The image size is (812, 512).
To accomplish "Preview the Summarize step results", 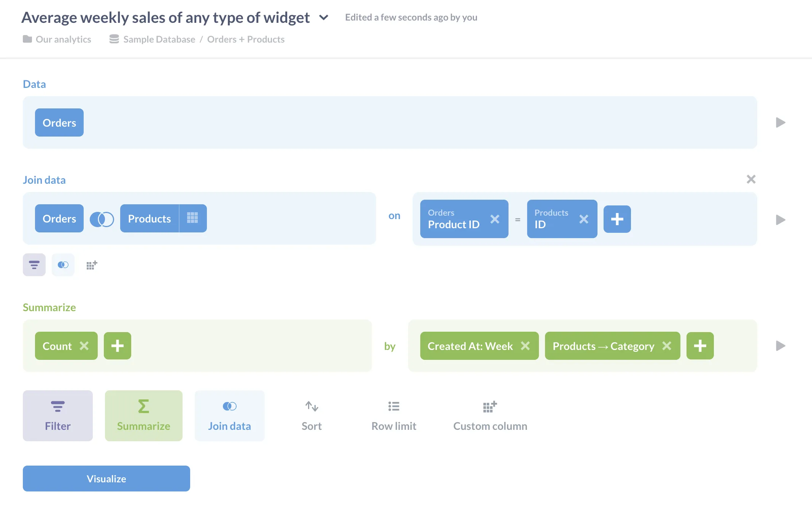I will pyautogui.click(x=780, y=346).
